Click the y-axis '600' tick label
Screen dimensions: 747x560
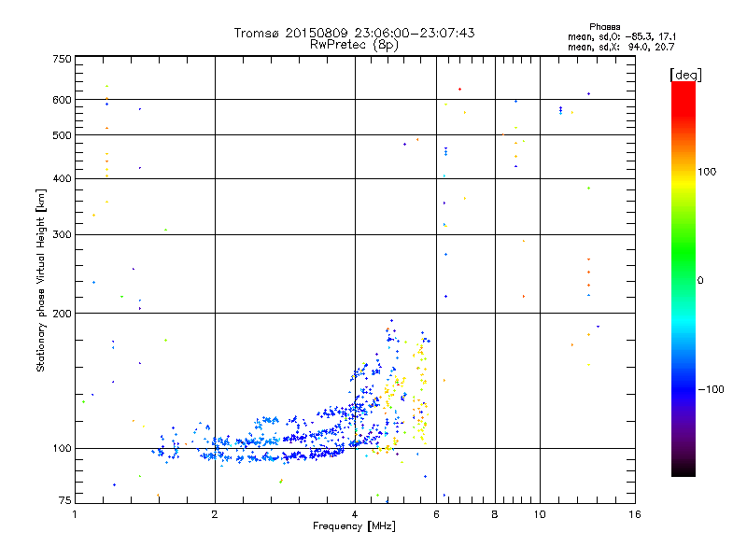click(x=62, y=100)
